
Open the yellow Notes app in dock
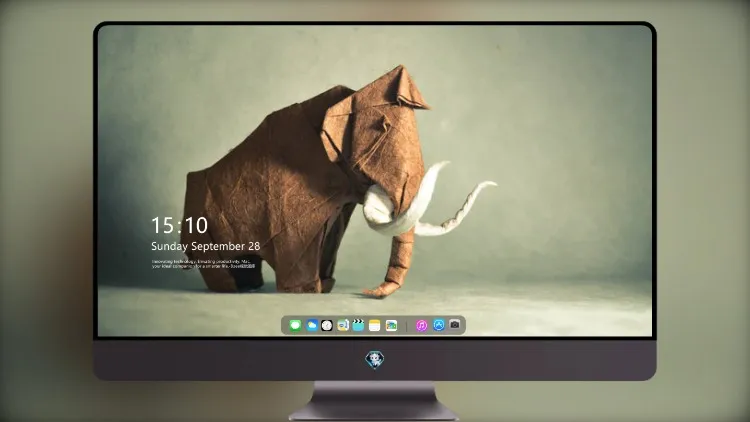375,326
